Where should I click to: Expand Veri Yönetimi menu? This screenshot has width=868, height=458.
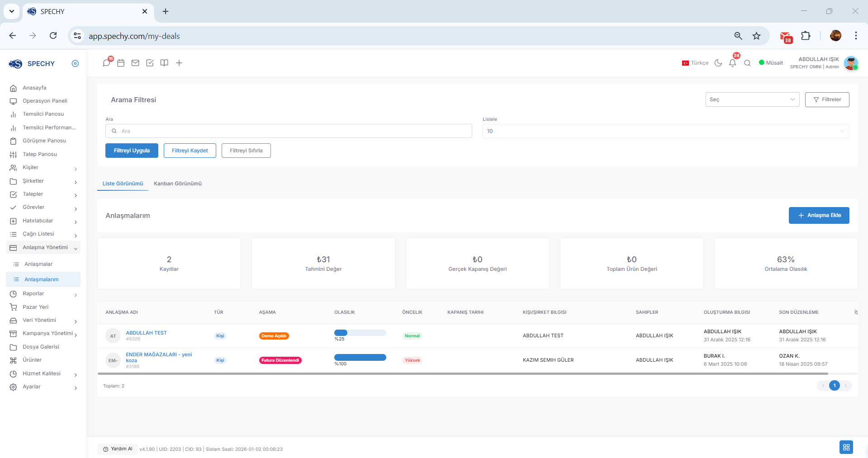click(43, 320)
